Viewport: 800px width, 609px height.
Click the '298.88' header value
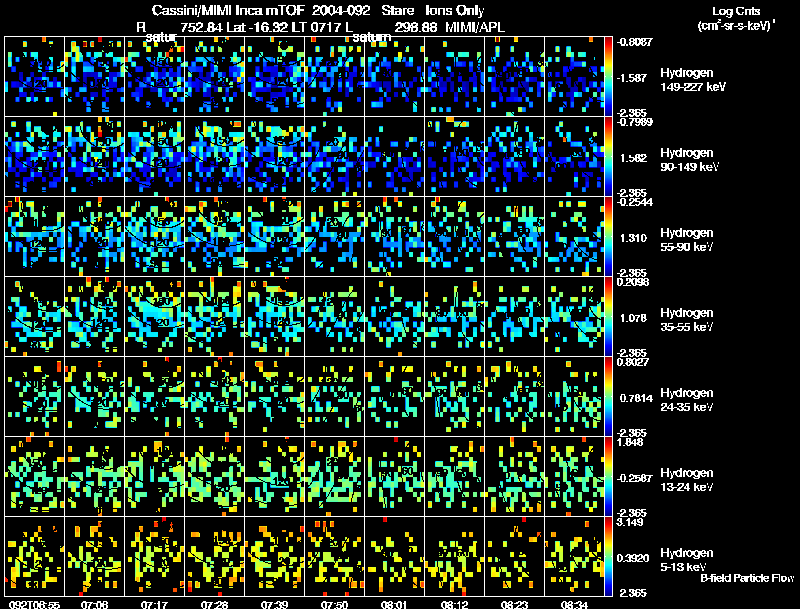point(416,28)
